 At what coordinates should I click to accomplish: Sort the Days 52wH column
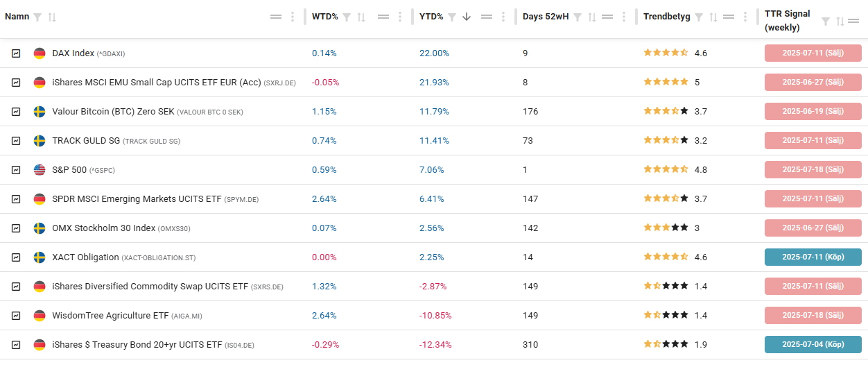[591, 17]
